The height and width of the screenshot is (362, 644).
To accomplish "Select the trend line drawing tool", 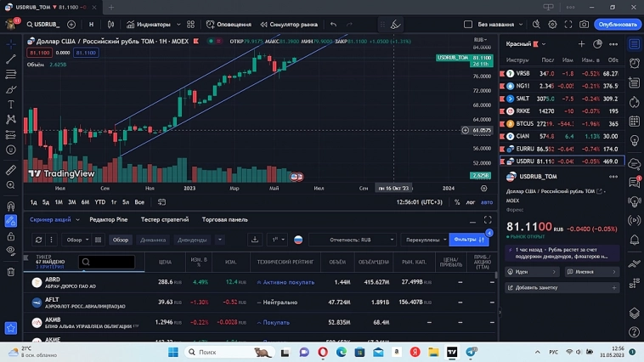I will click(x=11, y=59).
